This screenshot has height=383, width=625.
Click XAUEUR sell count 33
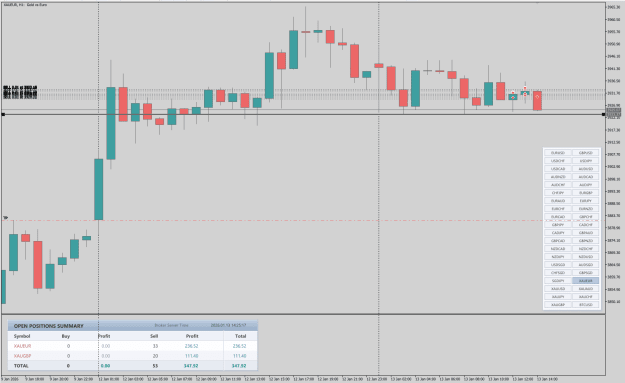(x=155, y=346)
